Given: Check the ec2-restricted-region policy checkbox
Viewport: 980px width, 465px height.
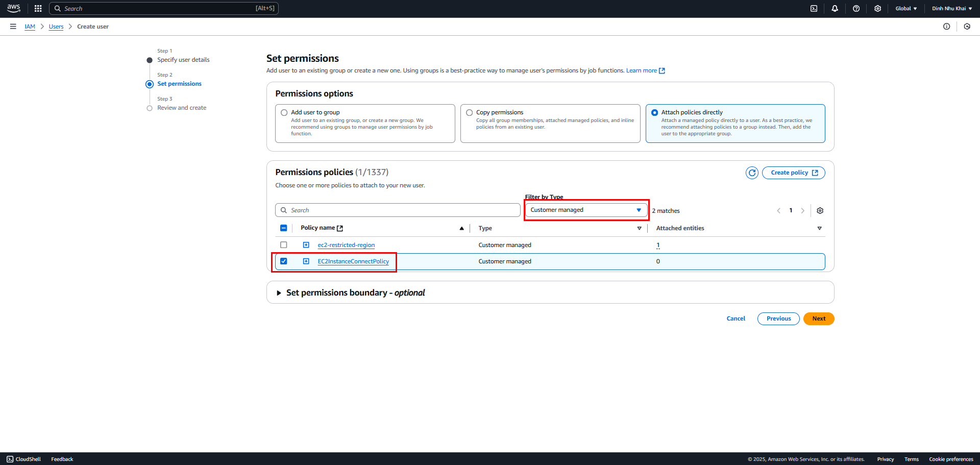Looking at the screenshot, I should coord(284,245).
